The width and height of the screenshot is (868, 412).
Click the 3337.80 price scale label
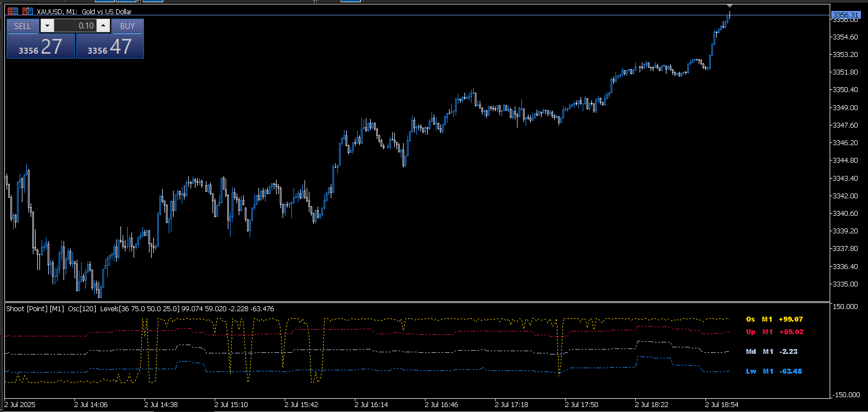tap(846, 249)
